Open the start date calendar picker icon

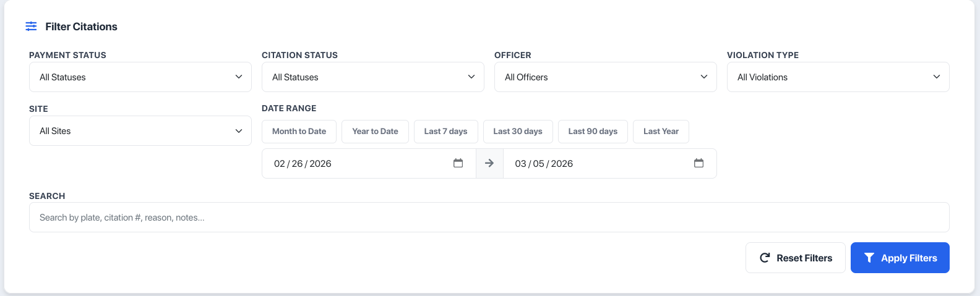[458, 163]
